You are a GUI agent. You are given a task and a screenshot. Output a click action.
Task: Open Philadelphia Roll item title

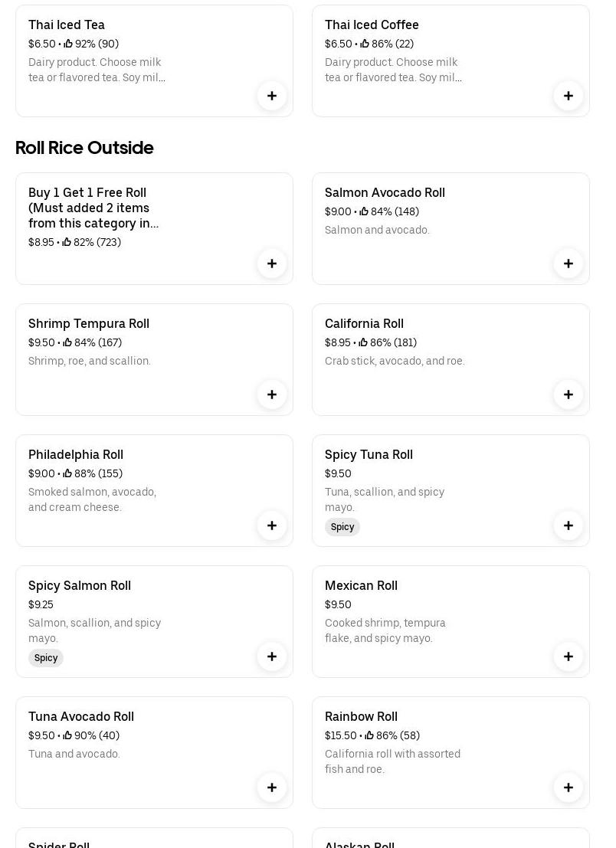tap(76, 454)
